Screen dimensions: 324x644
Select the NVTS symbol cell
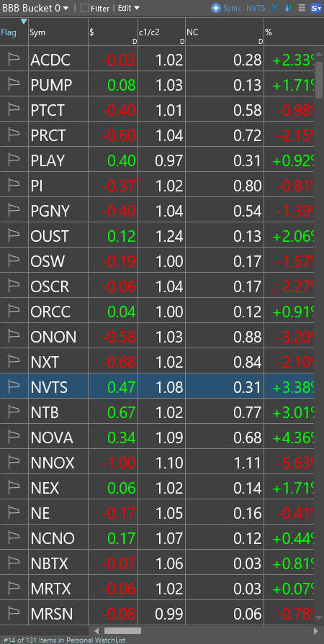[x=58, y=387]
